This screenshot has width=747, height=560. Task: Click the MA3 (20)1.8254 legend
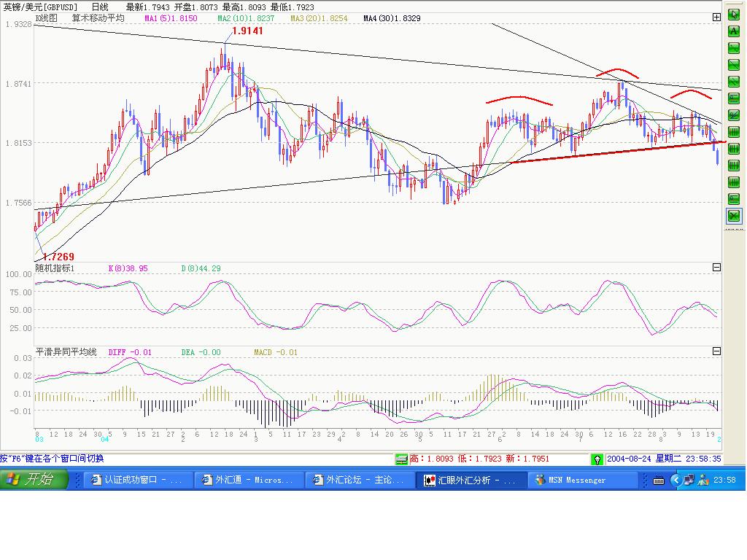click(319, 18)
